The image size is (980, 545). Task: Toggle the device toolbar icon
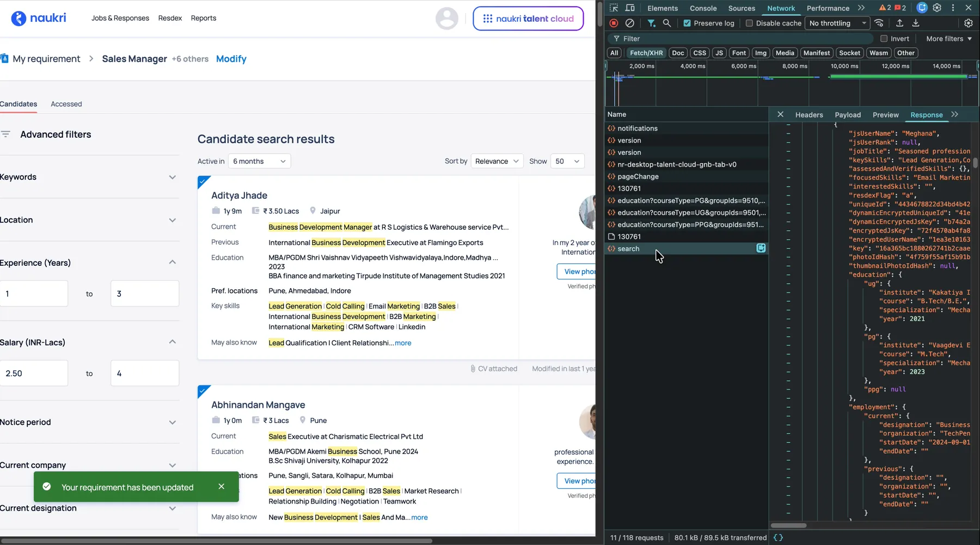click(630, 8)
